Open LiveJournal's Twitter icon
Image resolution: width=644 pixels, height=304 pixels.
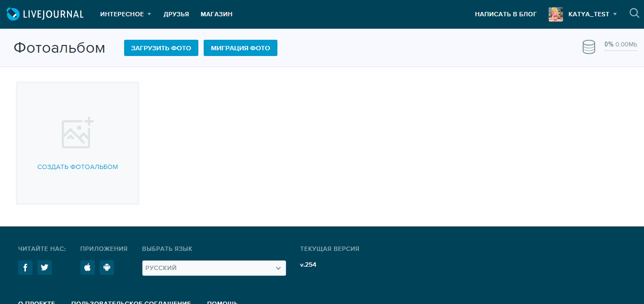pos(44,267)
